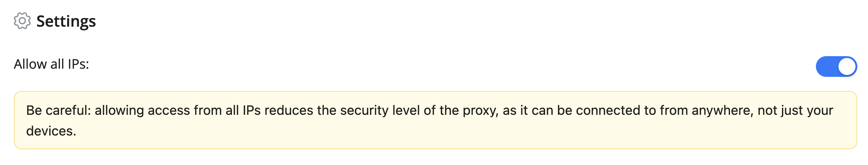Click the word "devices." in the warning
868x165 pixels.
(x=51, y=131)
